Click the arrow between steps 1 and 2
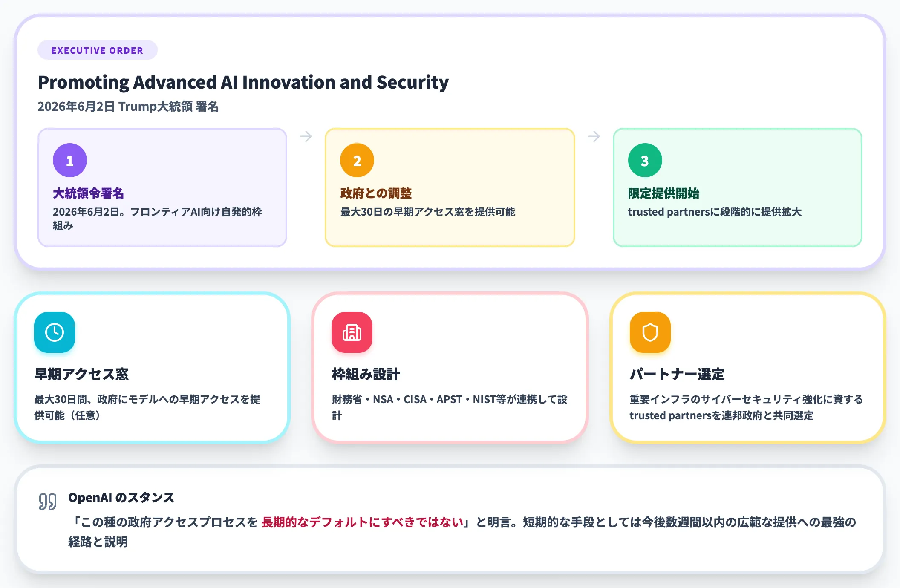 tap(306, 136)
